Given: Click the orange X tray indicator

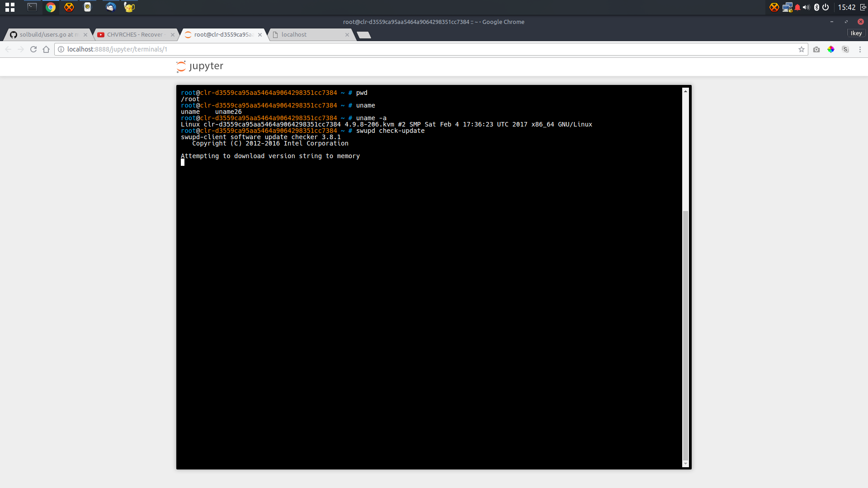Looking at the screenshot, I should [774, 7].
